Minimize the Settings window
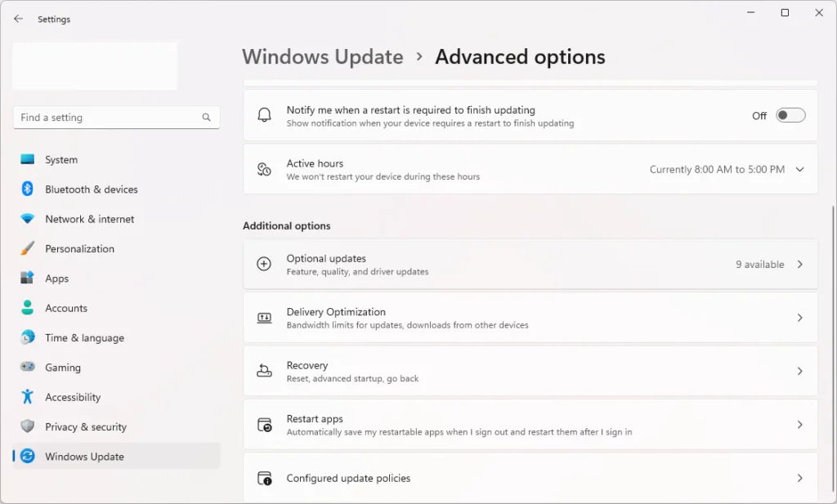Viewport: 837px width, 504px height. coord(750,12)
